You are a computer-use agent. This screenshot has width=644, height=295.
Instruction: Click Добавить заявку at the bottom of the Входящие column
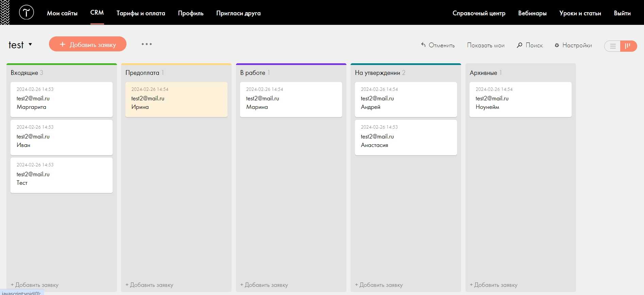pyautogui.click(x=35, y=285)
